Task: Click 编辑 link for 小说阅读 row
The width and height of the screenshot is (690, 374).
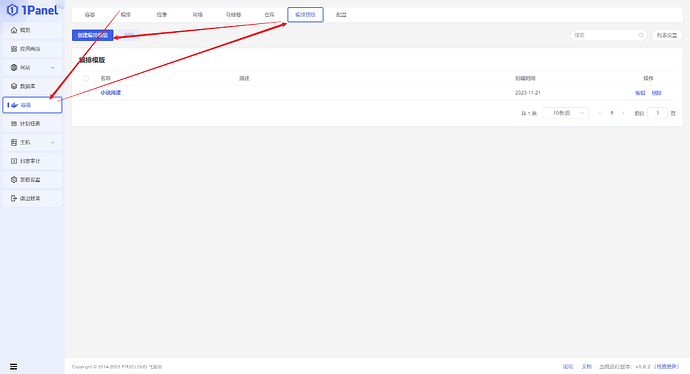Action: [x=640, y=93]
